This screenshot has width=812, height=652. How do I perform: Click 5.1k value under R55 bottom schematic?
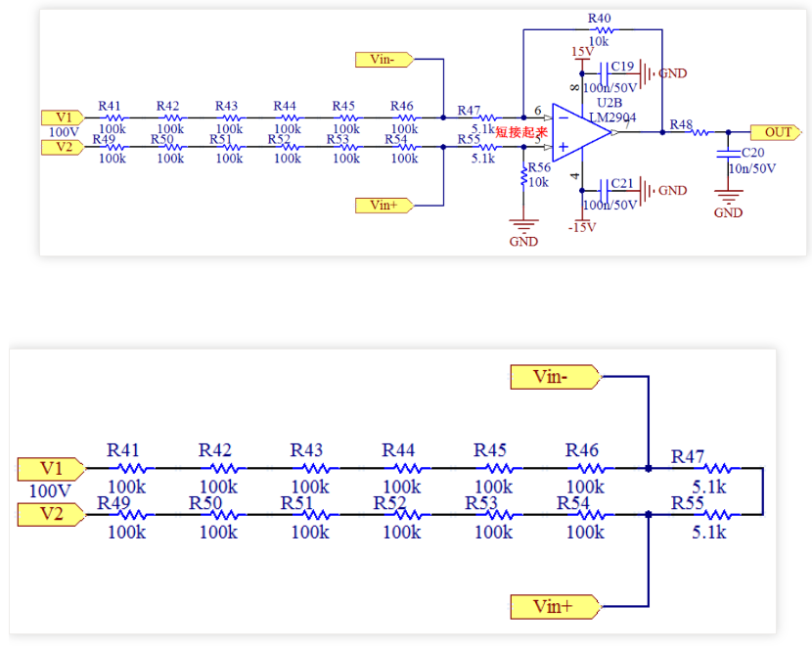[709, 533]
